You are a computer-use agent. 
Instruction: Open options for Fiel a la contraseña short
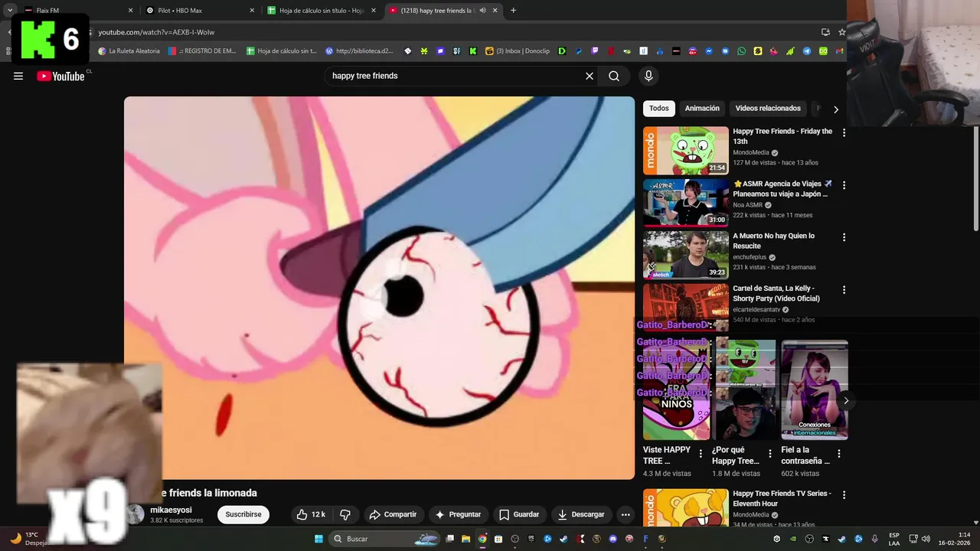[838, 453]
